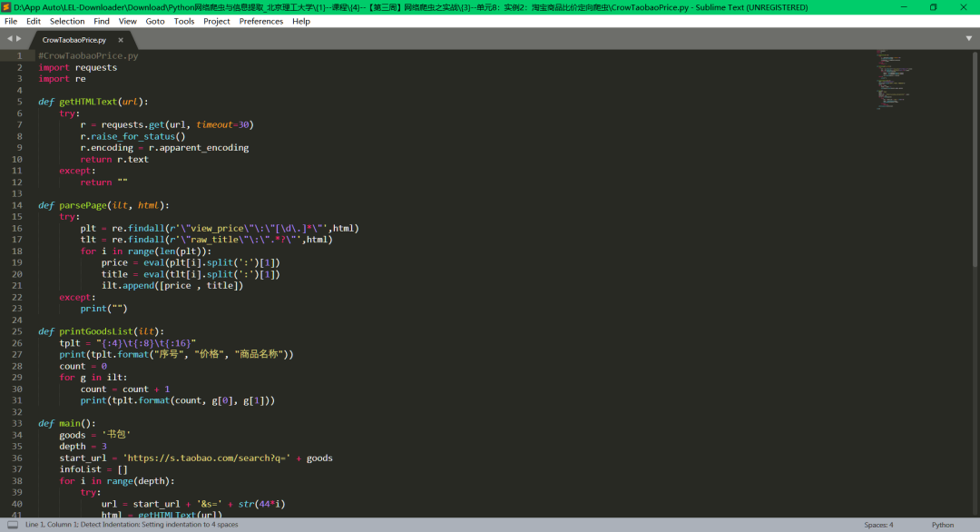Click 'r.raise_for_status()' line
This screenshot has height=532, width=980.
(x=132, y=136)
